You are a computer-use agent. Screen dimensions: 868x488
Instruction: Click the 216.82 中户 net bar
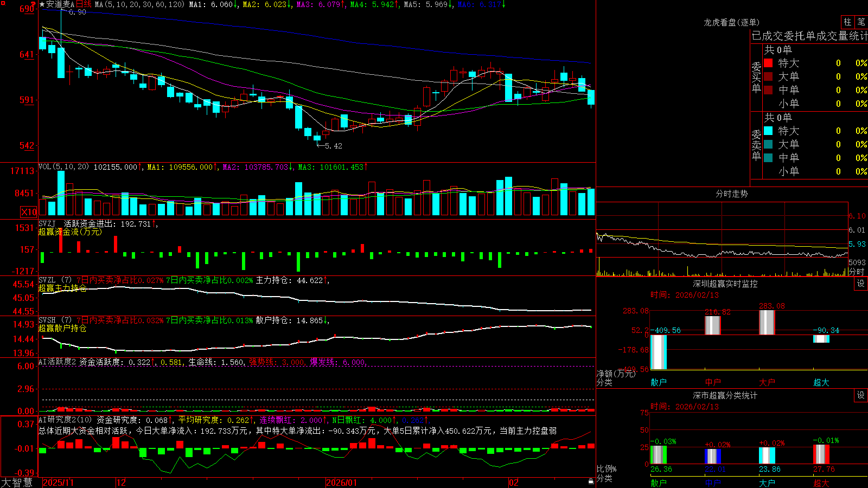[713, 325]
